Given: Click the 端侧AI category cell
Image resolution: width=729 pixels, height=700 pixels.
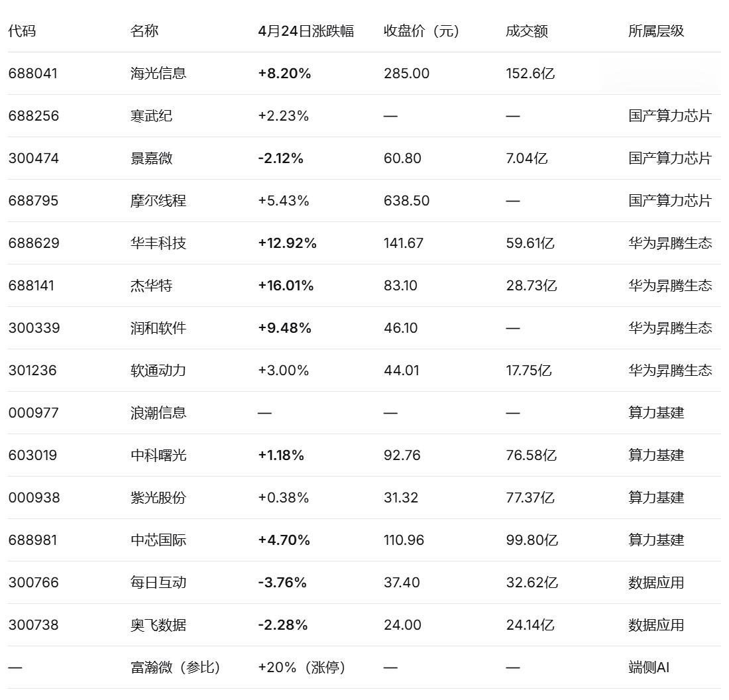Looking at the screenshot, I should point(648,668).
